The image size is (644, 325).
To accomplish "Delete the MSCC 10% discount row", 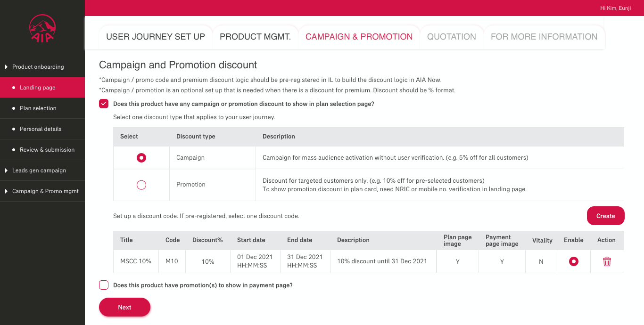I will pos(607,261).
